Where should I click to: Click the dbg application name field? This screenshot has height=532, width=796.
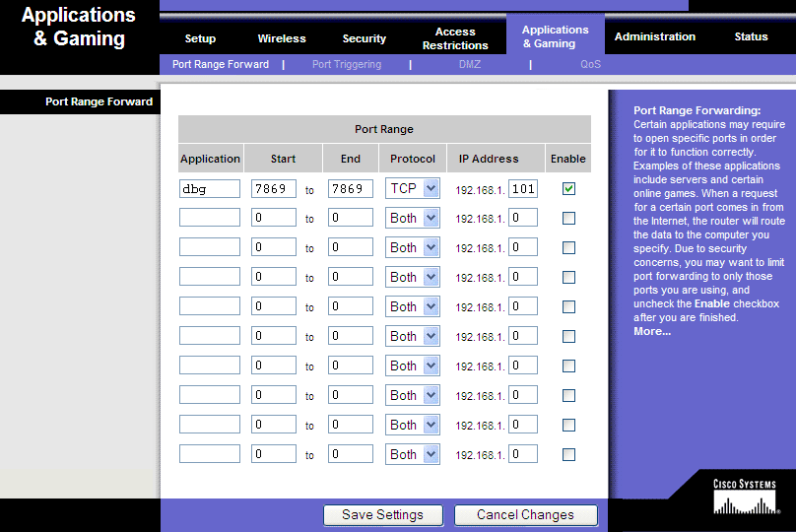(210, 188)
